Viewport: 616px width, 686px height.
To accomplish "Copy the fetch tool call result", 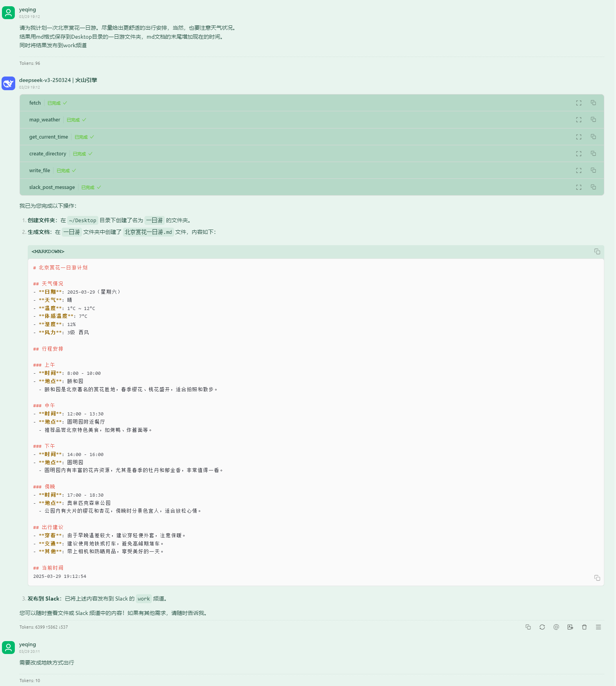I will tap(593, 103).
